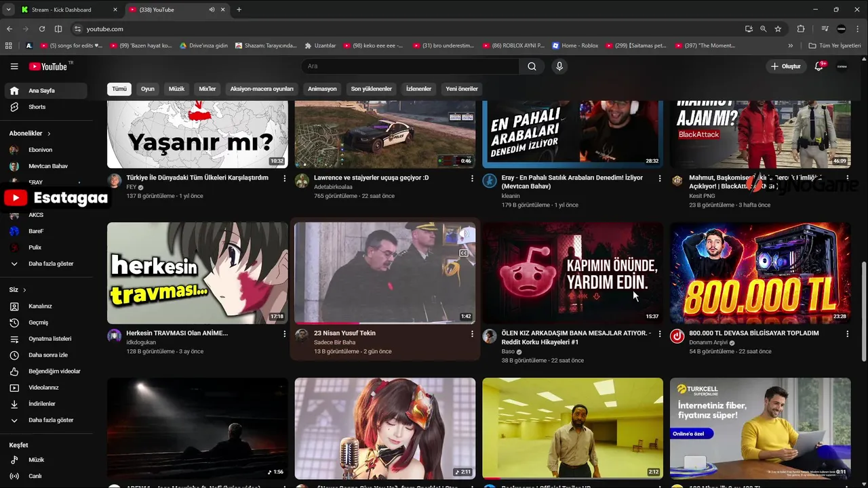Select Son yüklenenler filter chip
868x488 pixels.
pyautogui.click(x=372, y=89)
